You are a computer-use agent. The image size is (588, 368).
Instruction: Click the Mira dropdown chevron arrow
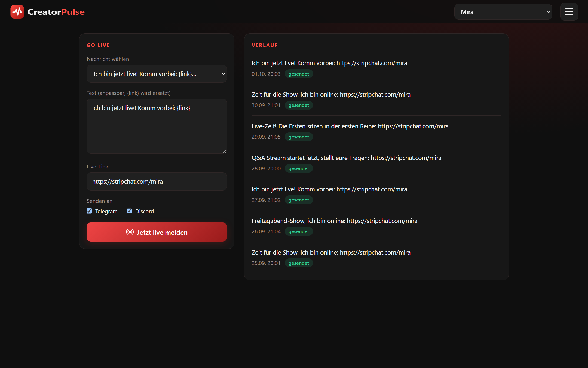pyautogui.click(x=549, y=12)
